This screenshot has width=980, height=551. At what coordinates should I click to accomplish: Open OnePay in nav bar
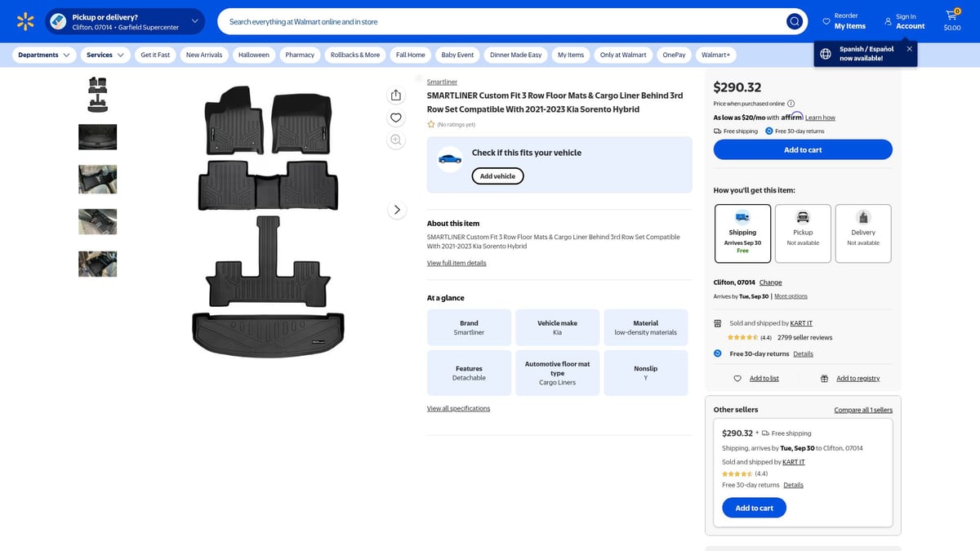point(674,55)
